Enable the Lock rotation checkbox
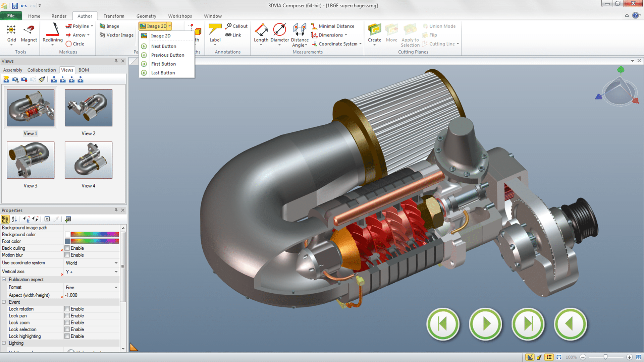The width and height of the screenshot is (644, 362). (67, 309)
